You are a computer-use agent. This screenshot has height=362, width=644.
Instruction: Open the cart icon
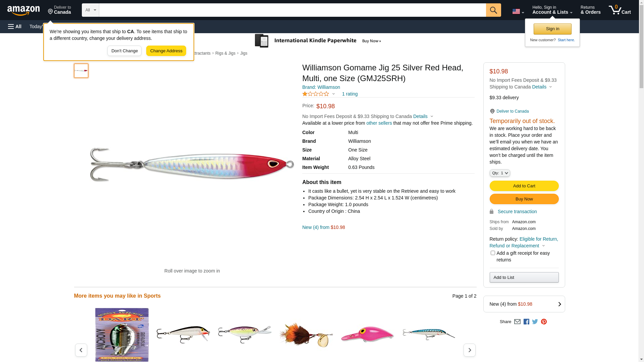[x=620, y=10]
